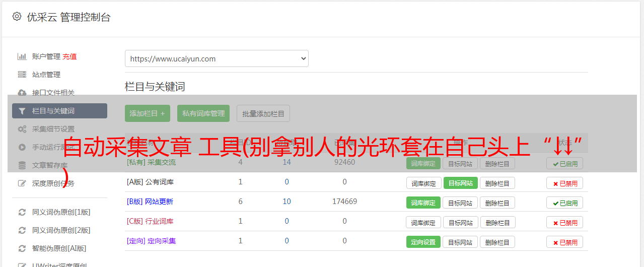Image resolution: width=644 pixels, height=267 pixels.
Task: Click refresh icon for 同义词伪原创[2版]
Action: [22, 230]
